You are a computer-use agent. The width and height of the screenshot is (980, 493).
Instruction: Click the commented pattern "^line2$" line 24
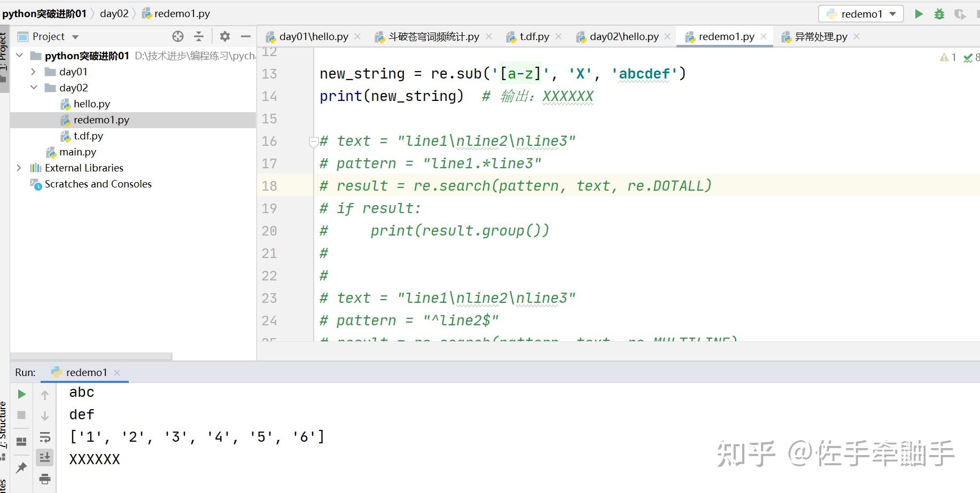click(x=409, y=320)
